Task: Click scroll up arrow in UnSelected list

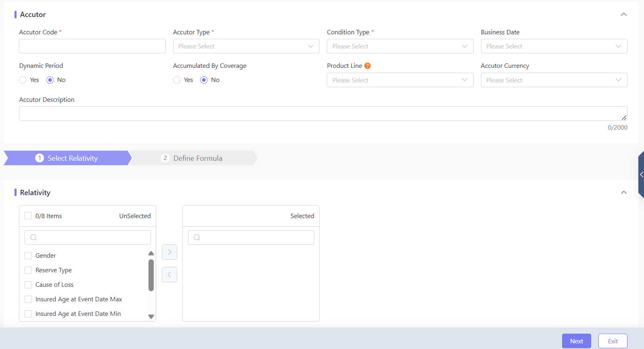Action: point(151,253)
